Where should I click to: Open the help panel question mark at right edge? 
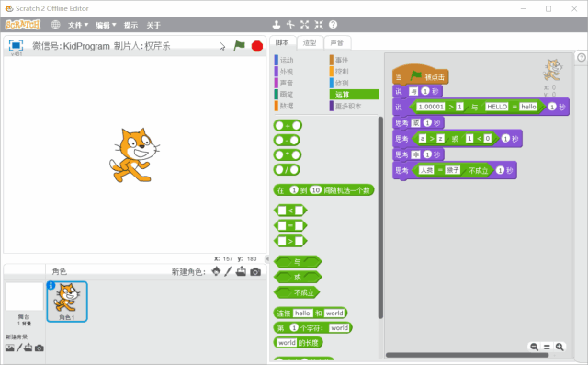(x=582, y=57)
